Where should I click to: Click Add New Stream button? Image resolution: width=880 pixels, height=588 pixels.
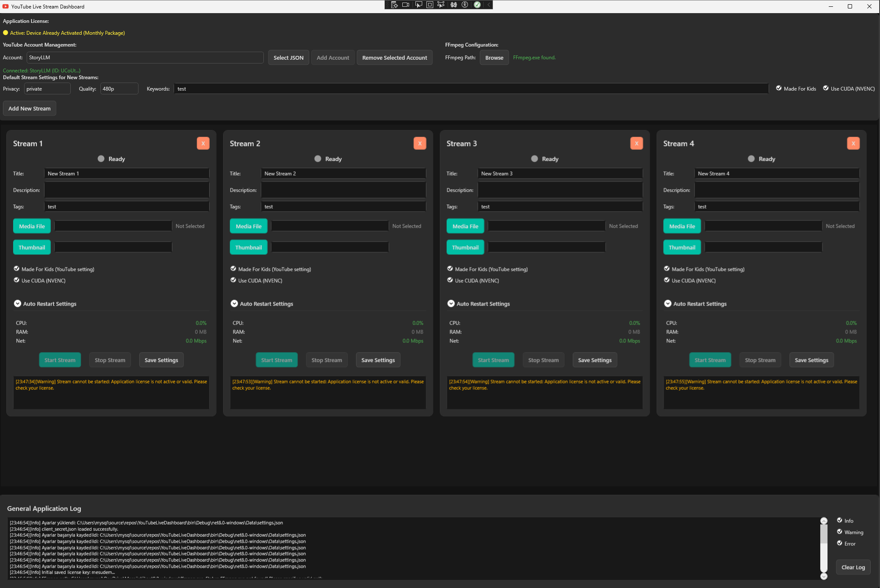click(x=30, y=108)
